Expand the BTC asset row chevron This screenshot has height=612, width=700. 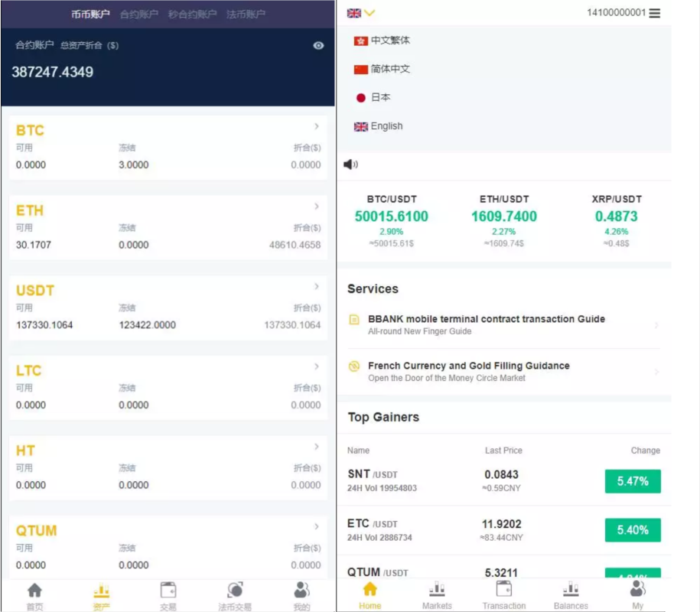(x=317, y=126)
